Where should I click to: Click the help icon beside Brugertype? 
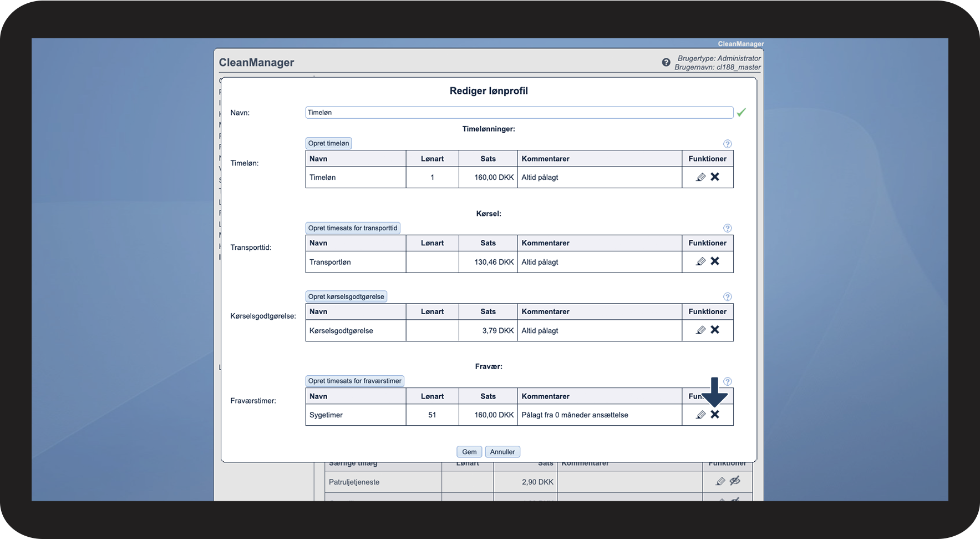[x=666, y=63]
